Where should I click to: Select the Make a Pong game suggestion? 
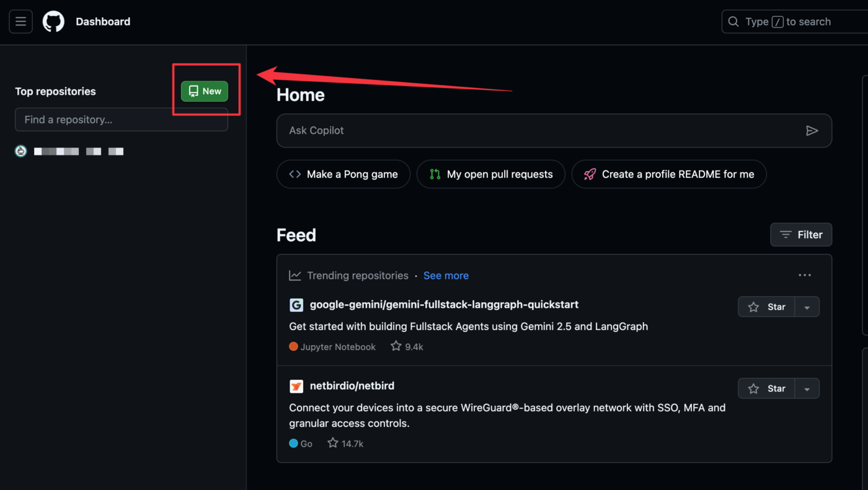pos(343,174)
